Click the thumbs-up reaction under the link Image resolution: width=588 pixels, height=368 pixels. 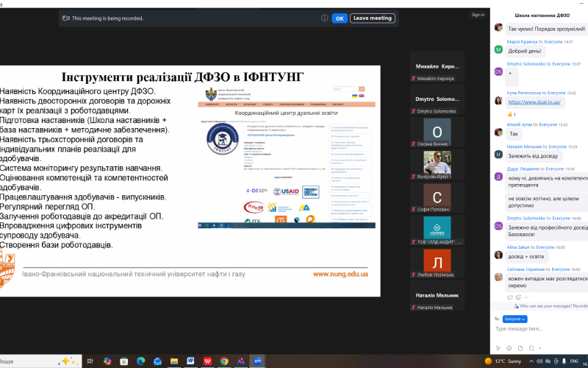coord(512,114)
